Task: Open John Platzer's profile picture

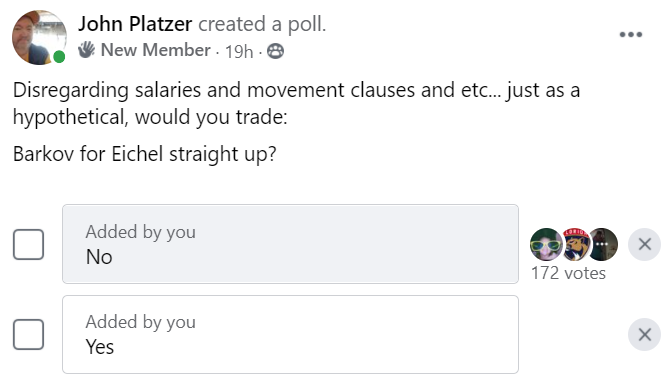Action: (39, 38)
